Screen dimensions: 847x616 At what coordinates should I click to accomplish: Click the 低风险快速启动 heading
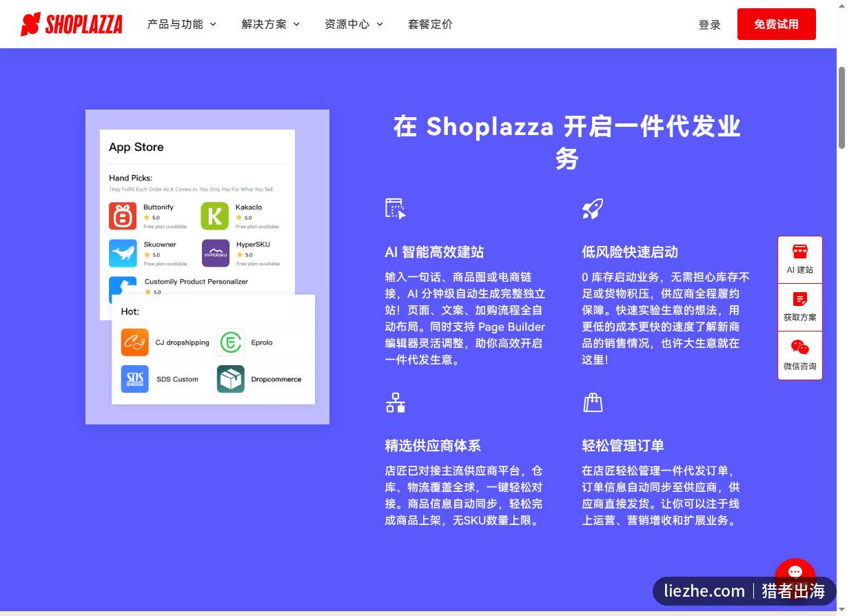(x=630, y=252)
